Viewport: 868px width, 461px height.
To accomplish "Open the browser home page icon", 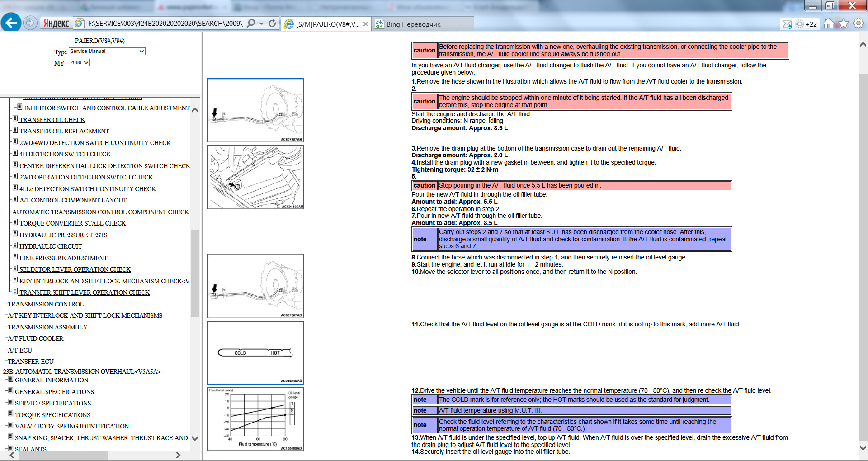I will pos(828,24).
